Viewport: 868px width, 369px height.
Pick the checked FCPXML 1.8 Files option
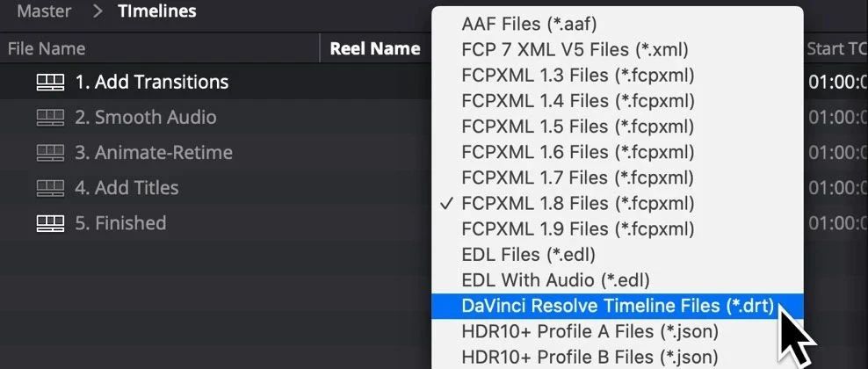tap(577, 204)
